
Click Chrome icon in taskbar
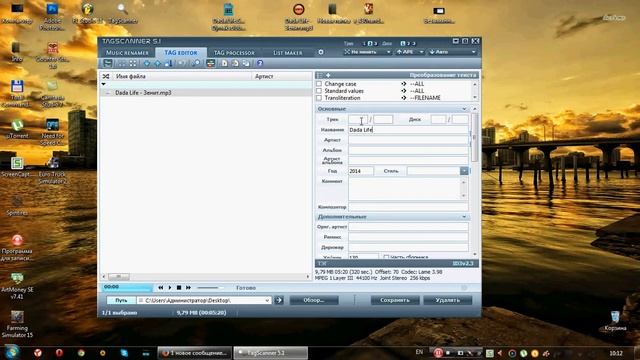[81, 353]
